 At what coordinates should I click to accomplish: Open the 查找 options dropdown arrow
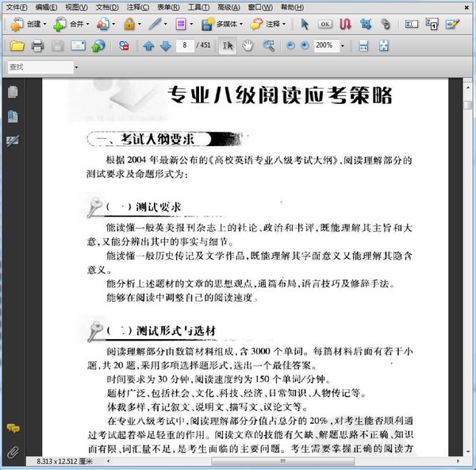click(x=76, y=67)
